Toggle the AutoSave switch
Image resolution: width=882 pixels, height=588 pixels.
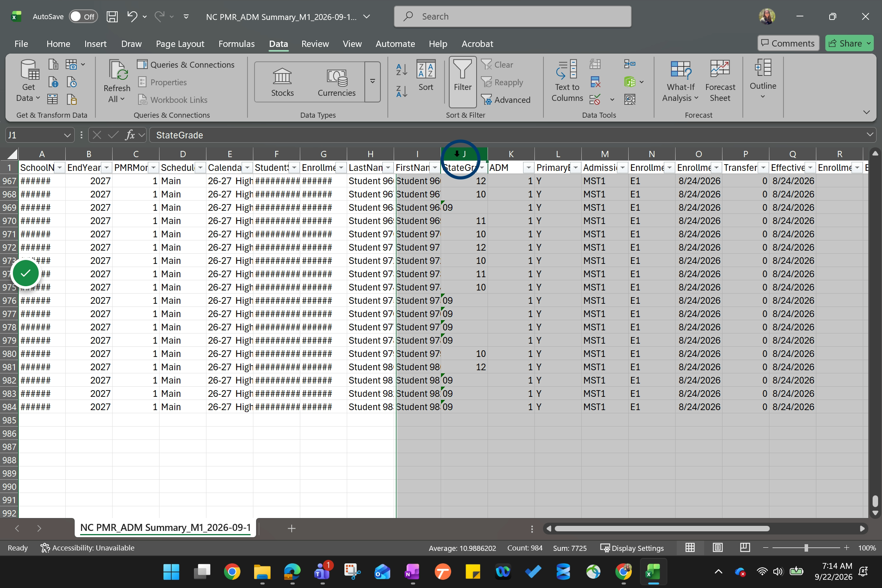[x=83, y=16]
